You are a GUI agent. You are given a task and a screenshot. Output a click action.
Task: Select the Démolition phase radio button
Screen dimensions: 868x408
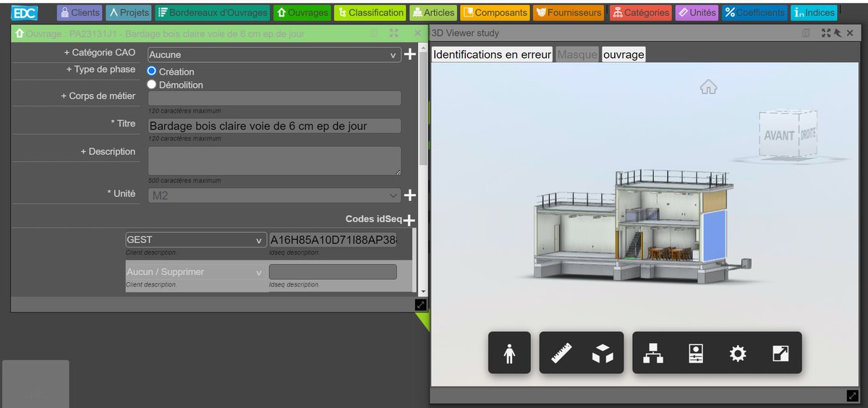coord(152,84)
